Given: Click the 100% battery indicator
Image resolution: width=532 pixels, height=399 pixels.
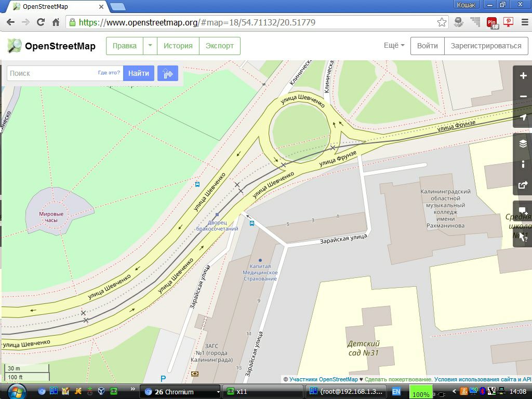Looking at the screenshot, I should coord(421,392).
